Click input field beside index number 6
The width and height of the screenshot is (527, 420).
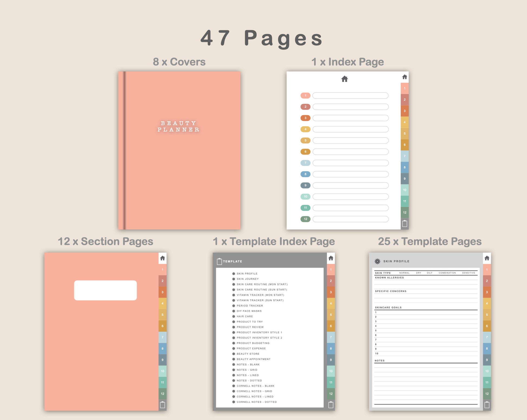350,152
